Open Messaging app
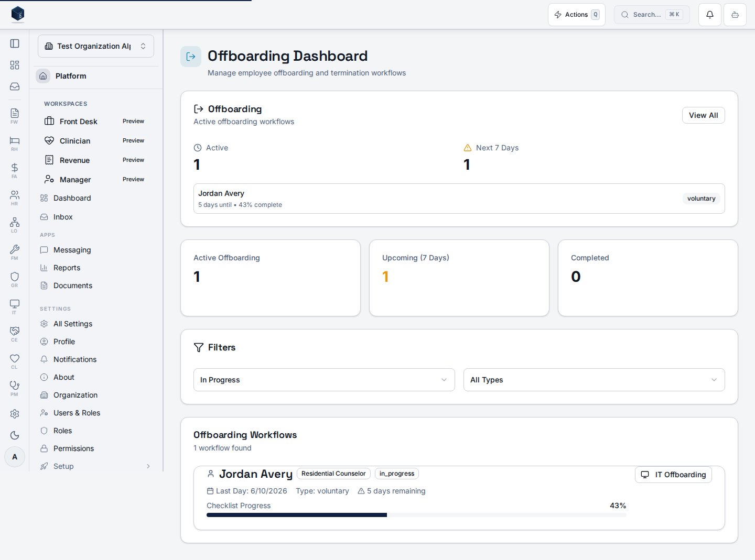The width and height of the screenshot is (755, 560). click(x=96, y=250)
